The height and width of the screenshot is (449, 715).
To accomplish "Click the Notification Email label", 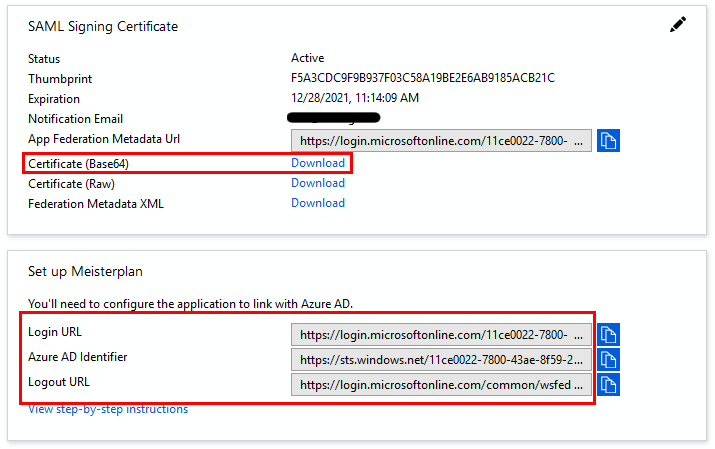I will tap(76, 119).
